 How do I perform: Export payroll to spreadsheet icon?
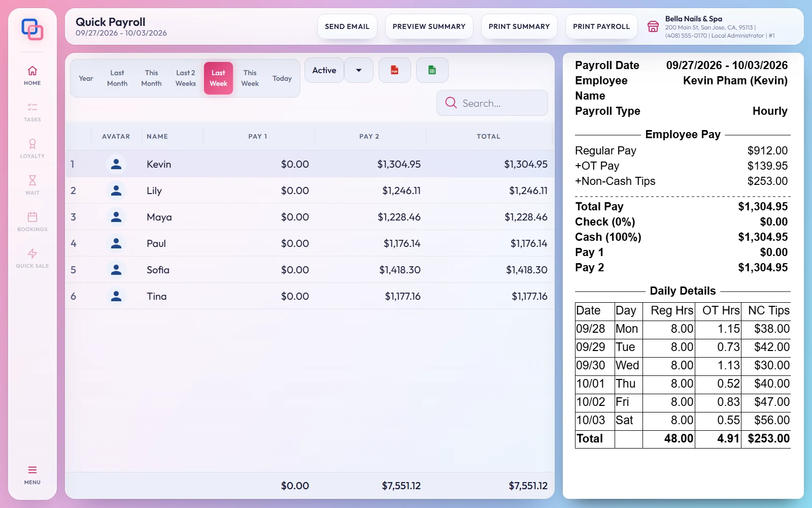(x=432, y=70)
